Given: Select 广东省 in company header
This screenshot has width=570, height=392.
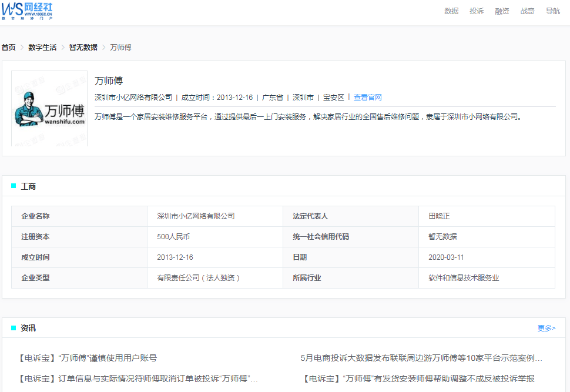Looking at the screenshot, I should click(x=272, y=97).
